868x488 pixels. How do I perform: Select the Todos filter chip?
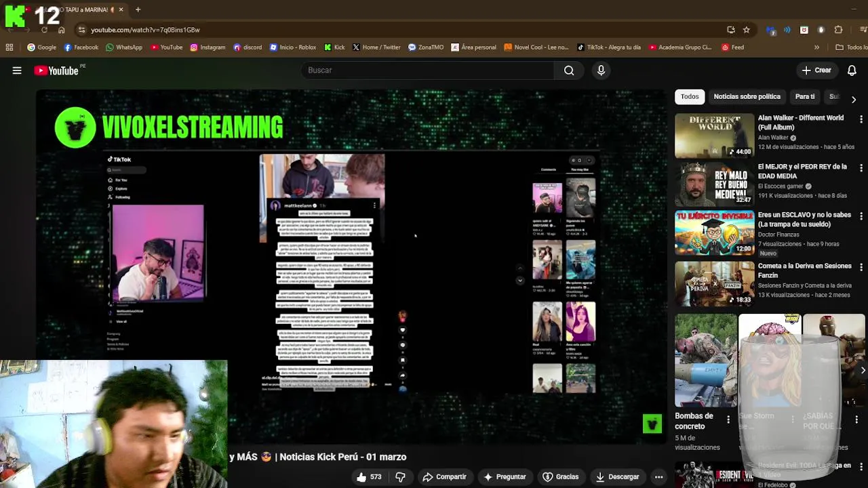point(690,97)
